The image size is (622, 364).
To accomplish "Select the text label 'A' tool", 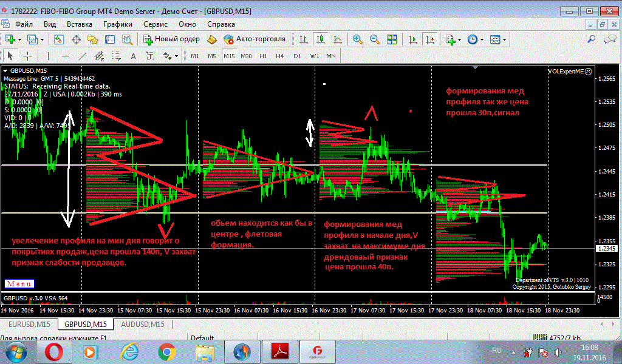I will (x=134, y=56).
